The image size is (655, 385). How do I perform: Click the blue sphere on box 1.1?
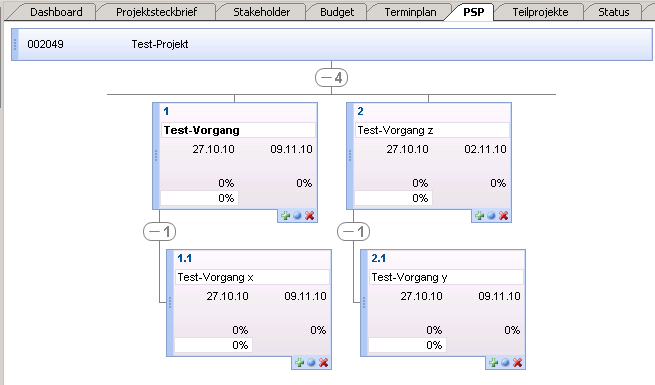311,362
